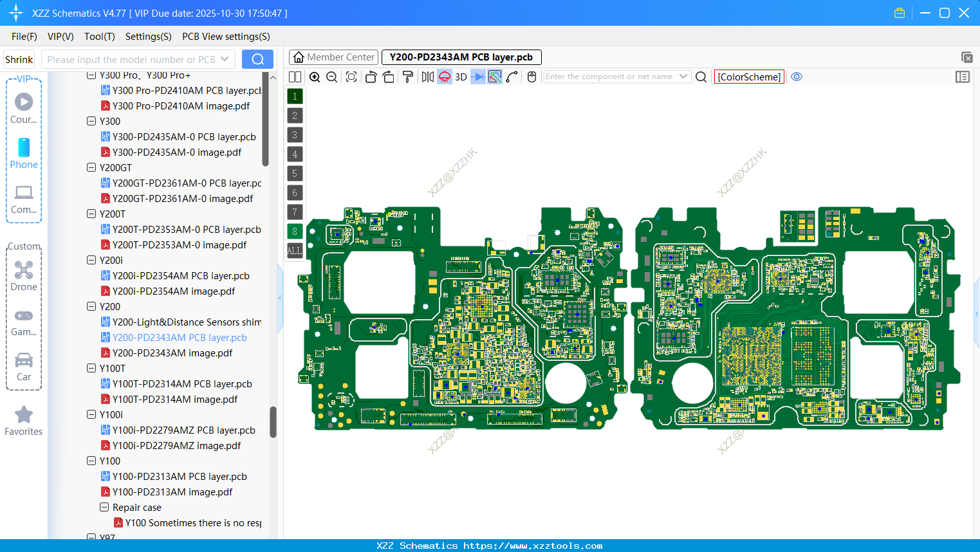980x552 pixels.
Task: Click the Shrink sidebar button
Action: click(x=18, y=59)
